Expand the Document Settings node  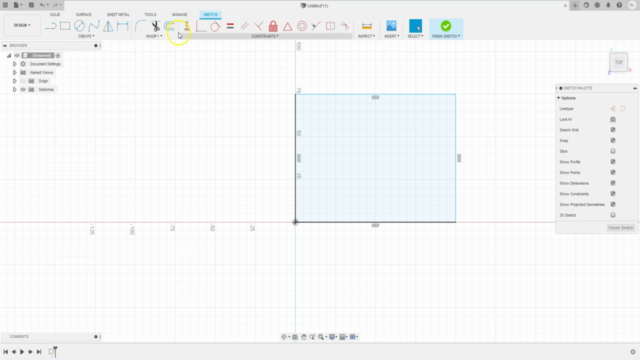click(15, 64)
